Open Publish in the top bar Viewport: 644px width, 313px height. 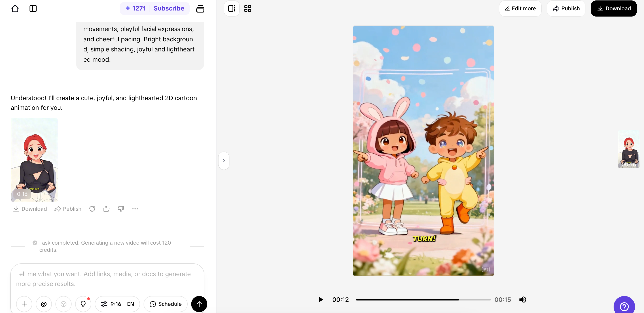click(566, 8)
